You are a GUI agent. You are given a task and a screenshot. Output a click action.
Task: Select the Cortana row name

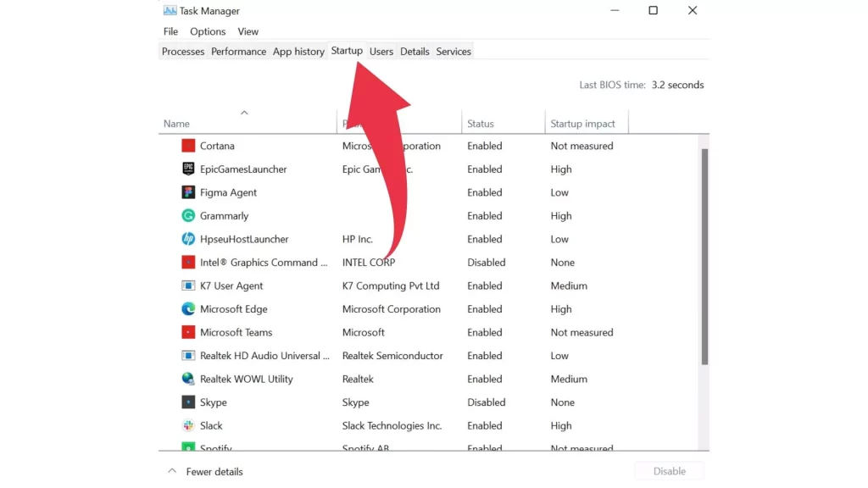(x=217, y=146)
